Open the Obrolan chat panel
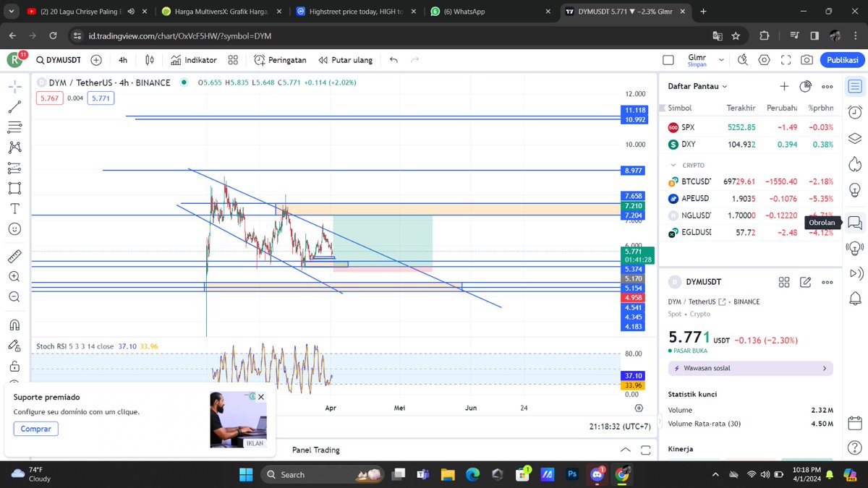 click(x=854, y=223)
